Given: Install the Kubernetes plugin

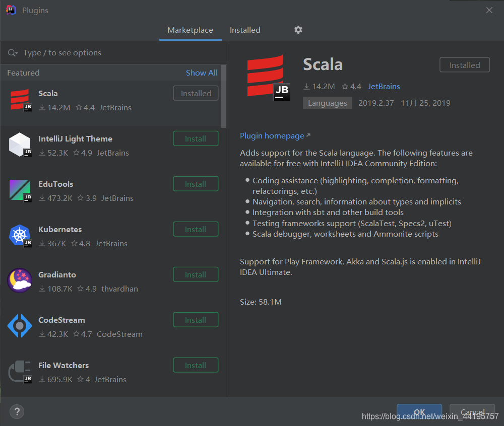Looking at the screenshot, I should (x=196, y=229).
